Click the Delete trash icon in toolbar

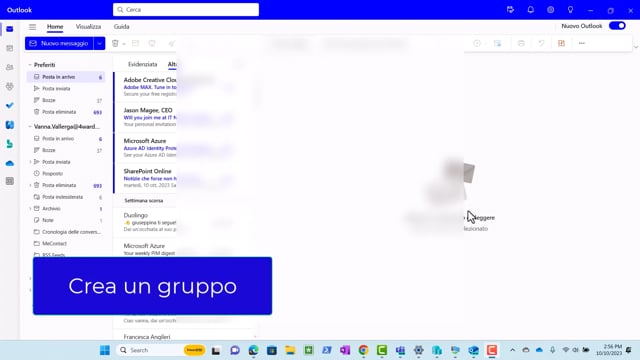[115, 43]
